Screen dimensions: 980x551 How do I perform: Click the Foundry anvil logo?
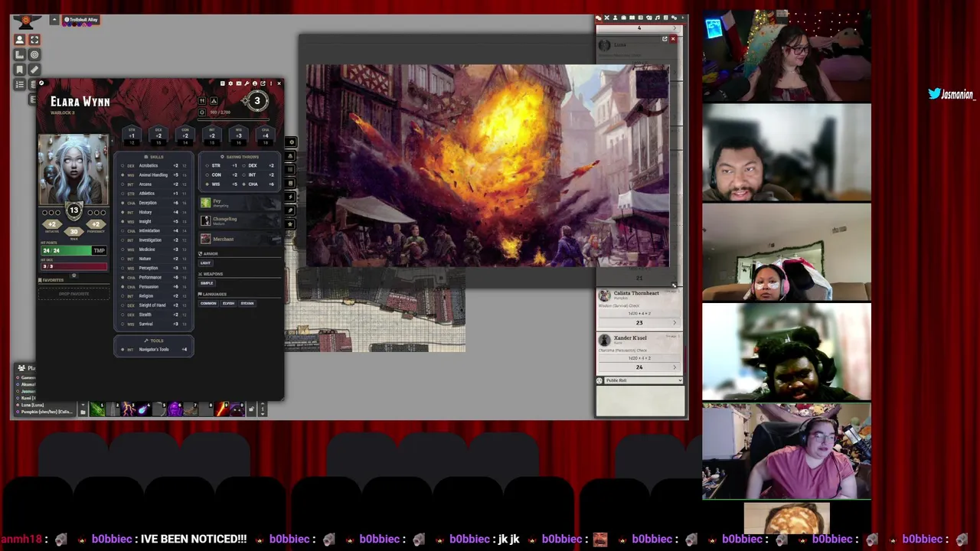27,21
